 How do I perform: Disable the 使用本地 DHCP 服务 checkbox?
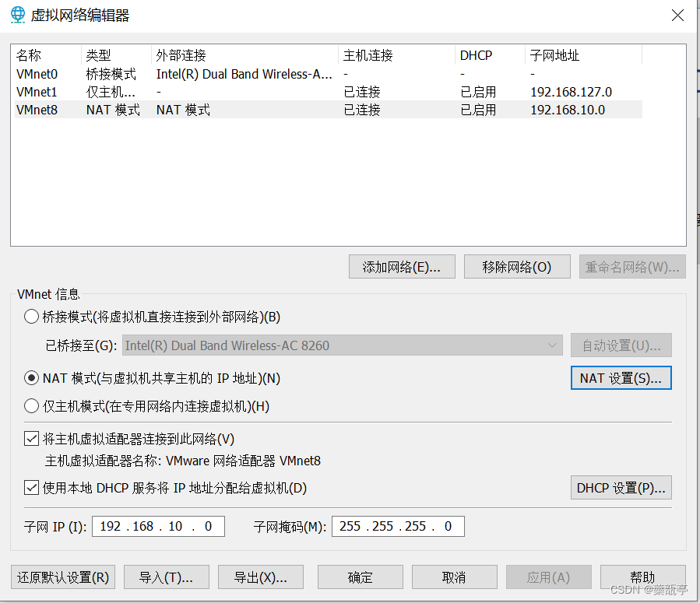click(31, 487)
